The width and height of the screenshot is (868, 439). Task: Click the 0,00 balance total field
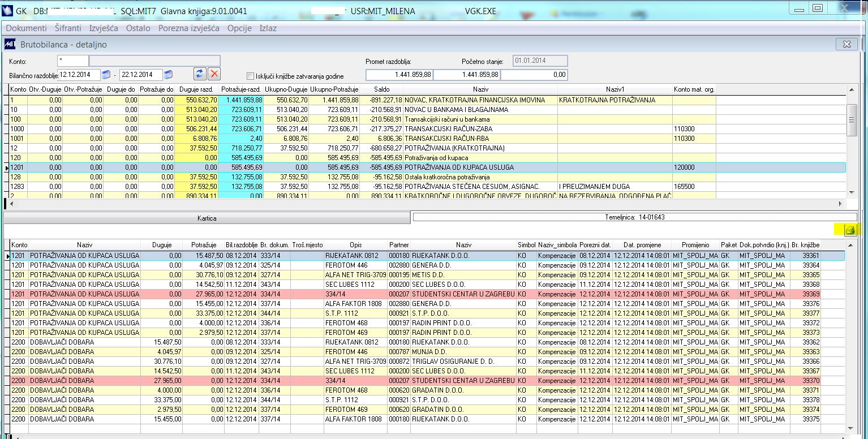[534, 75]
